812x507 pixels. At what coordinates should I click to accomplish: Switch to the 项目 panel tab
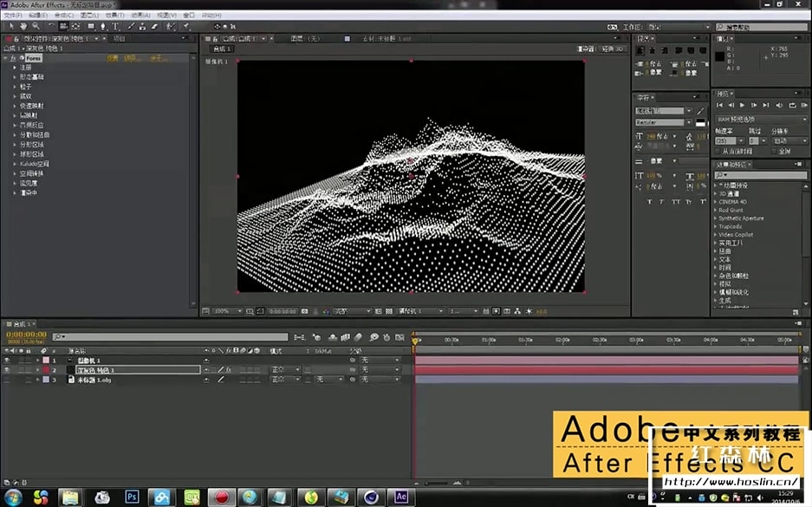119,38
